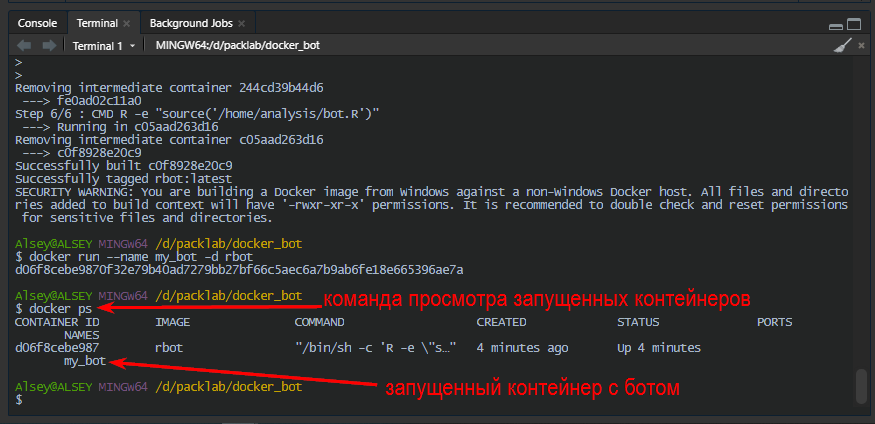The height and width of the screenshot is (424, 875).
Task: Switch to the Console tab
Action: (x=37, y=22)
